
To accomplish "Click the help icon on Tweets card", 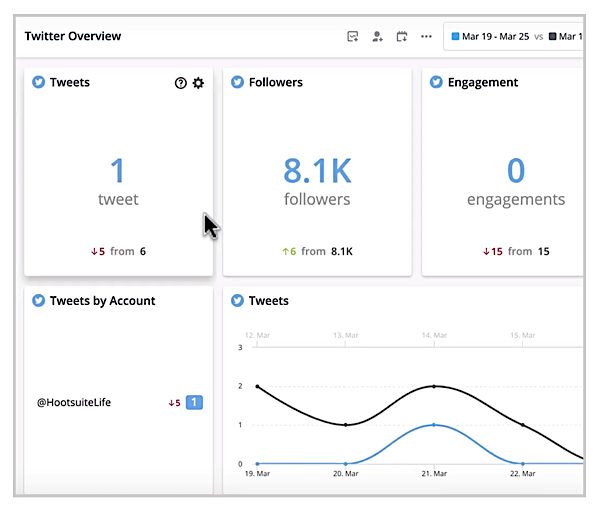I will point(181,83).
